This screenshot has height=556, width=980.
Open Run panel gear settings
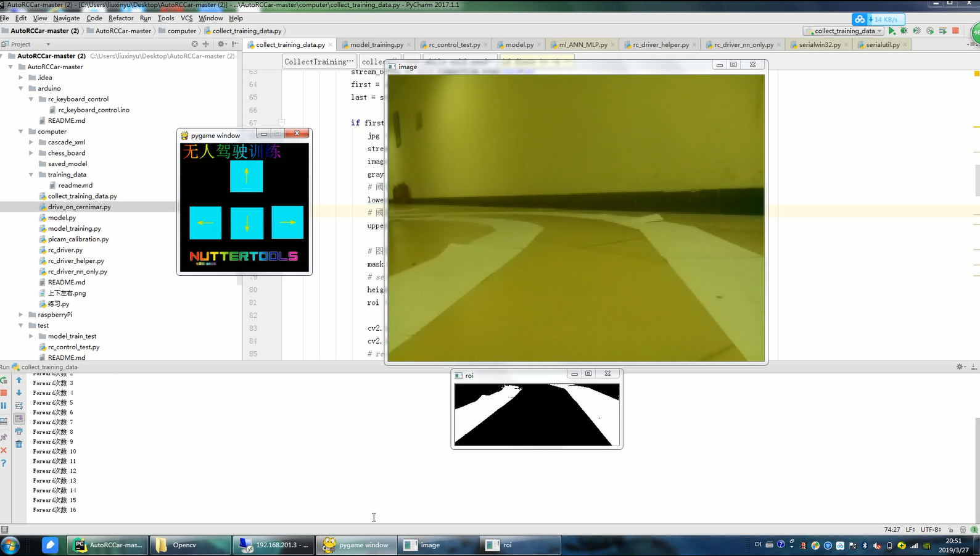point(960,367)
